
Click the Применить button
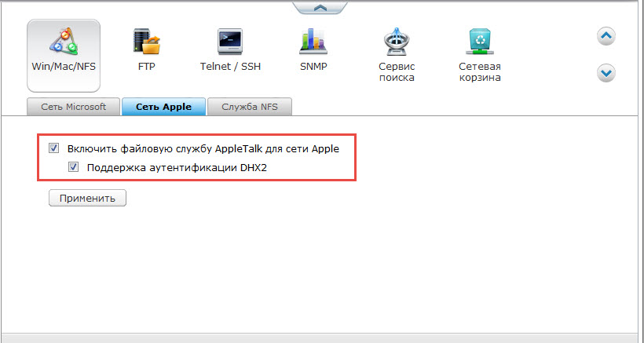tap(87, 198)
